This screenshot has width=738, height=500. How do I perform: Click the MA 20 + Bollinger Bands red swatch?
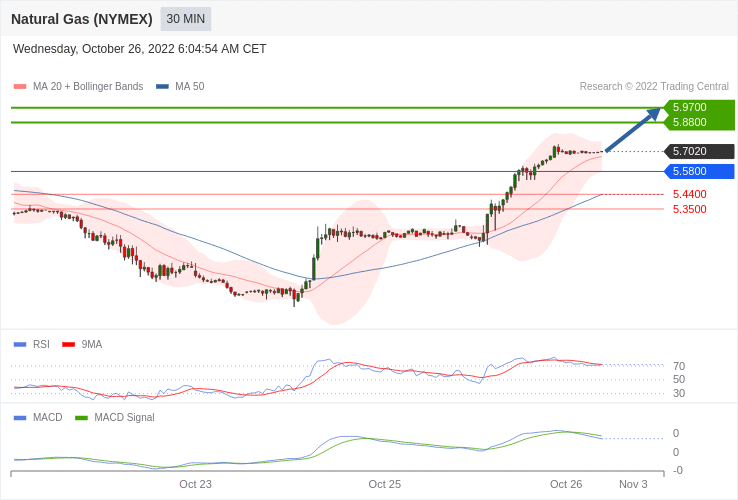click(20, 87)
